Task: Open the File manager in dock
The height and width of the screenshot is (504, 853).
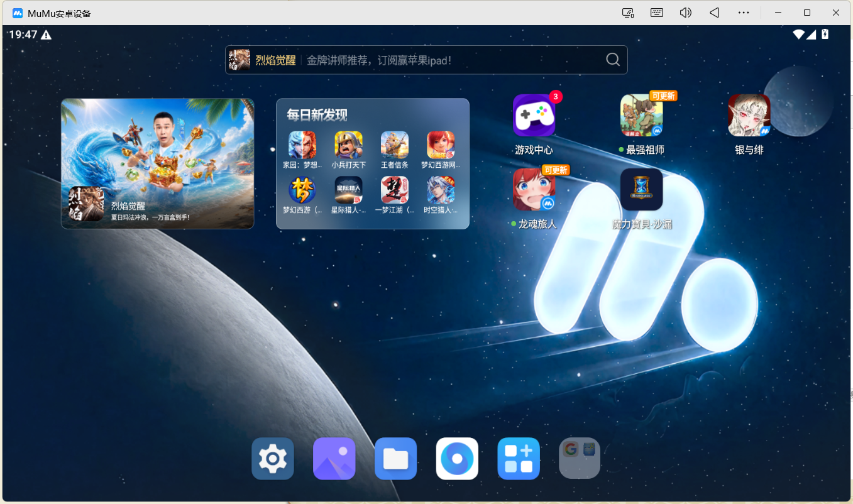Action: pyautogui.click(x=396, y=459)
